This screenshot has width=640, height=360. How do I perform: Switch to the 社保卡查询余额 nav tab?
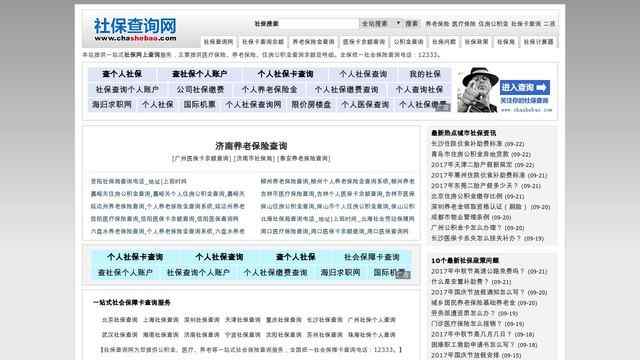pyautogui.click(x=263, y=42)
